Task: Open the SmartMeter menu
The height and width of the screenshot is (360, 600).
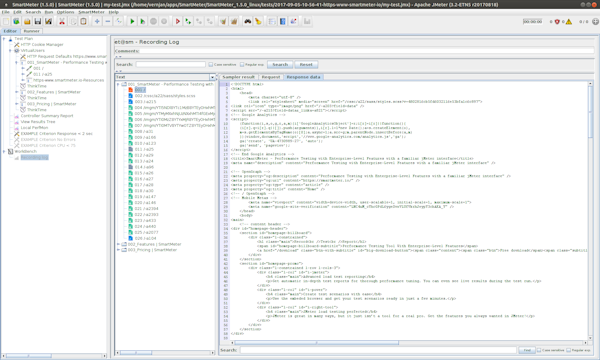Action: [x=91, y=12]
